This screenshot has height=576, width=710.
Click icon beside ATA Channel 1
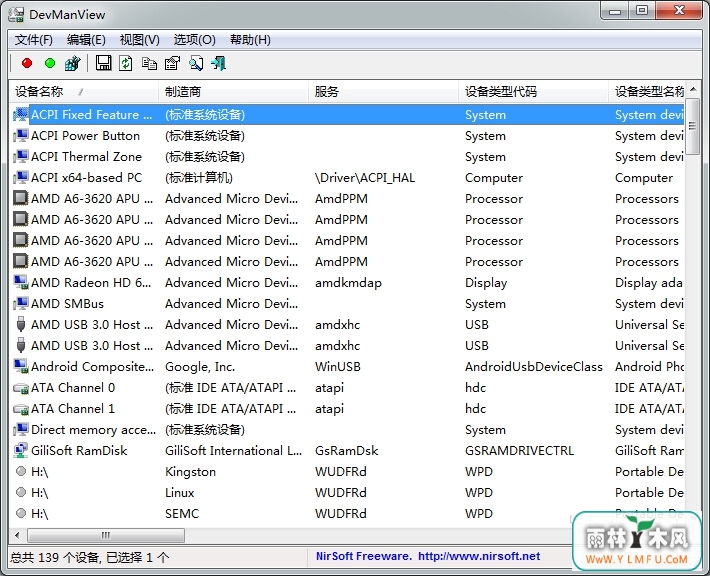point(21,408)
